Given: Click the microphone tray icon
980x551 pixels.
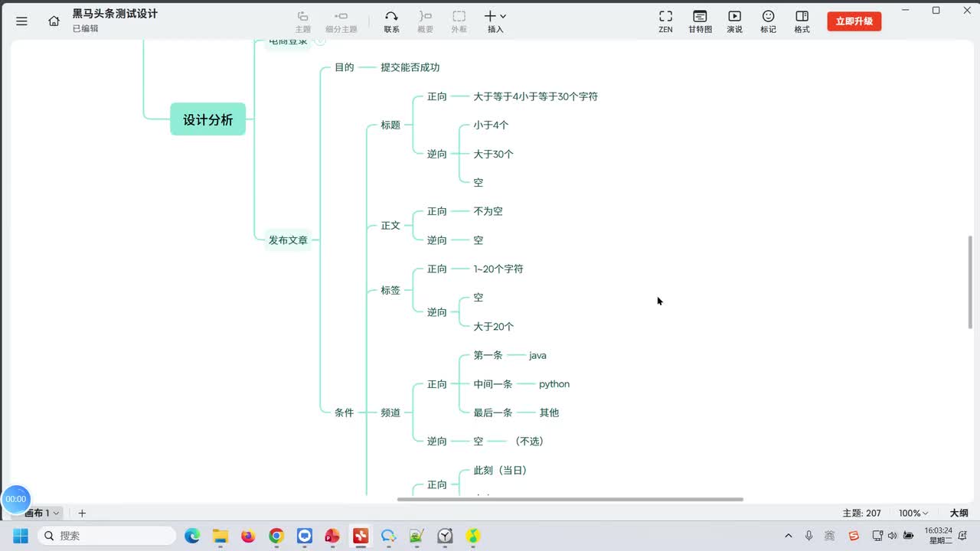Looking at the screenshot, I should tap(809, 536).
